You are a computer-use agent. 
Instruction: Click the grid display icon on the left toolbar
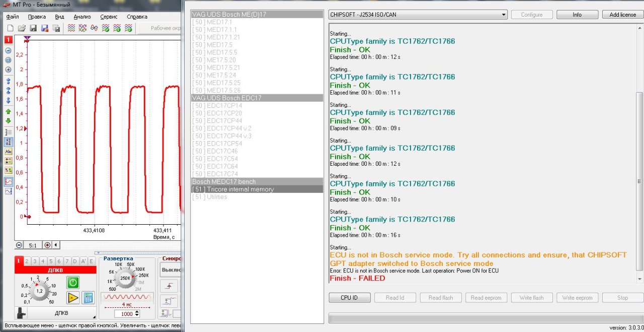[x=8, y=132]
